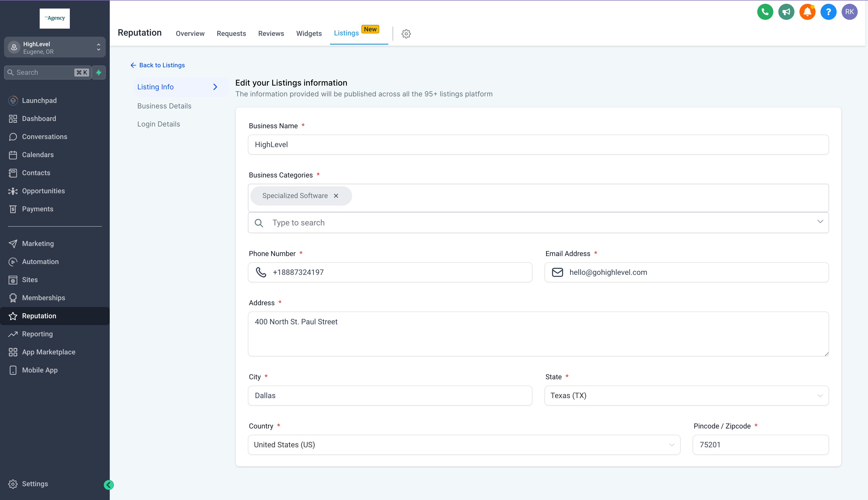This screenshot has height=500, width=868.
Task: Go to Dashboard in sidebar
Action: pyautogui.click(x=55, y=119)
